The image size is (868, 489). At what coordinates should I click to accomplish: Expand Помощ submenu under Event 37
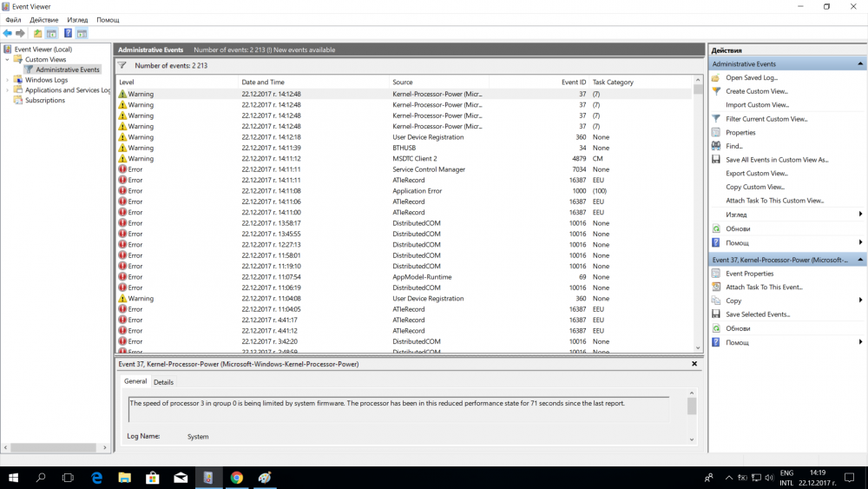860,342
